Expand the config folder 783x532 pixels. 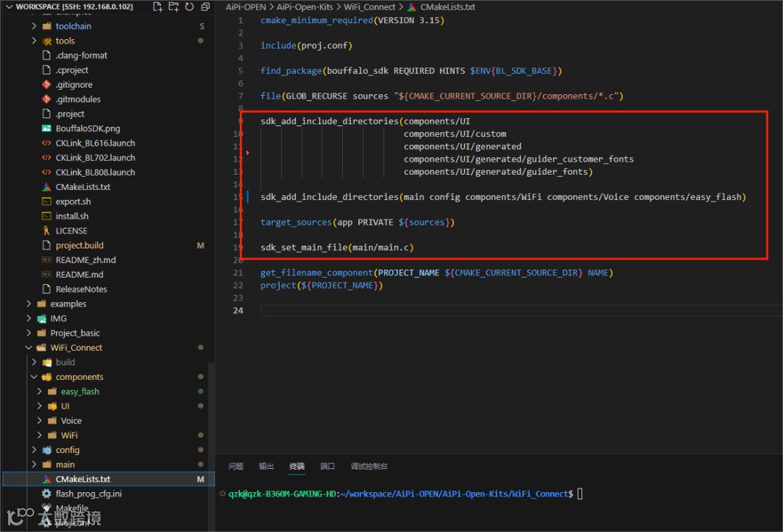coord(34,449)
